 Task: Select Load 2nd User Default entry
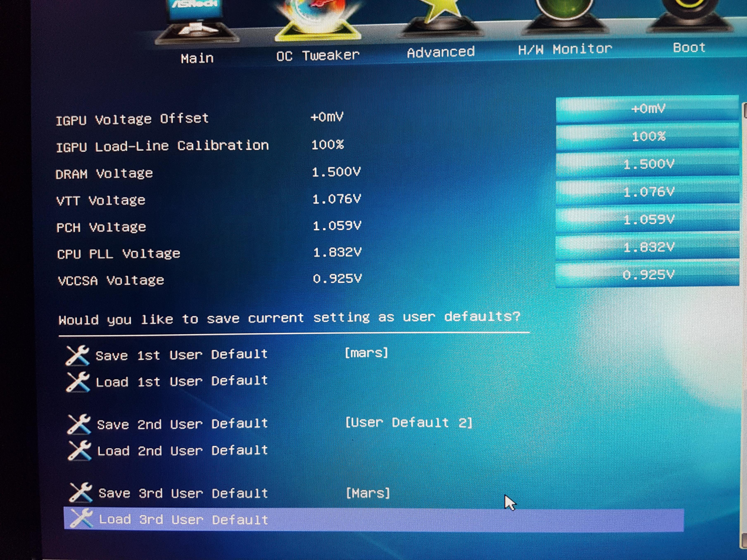[x=183, y=451]
